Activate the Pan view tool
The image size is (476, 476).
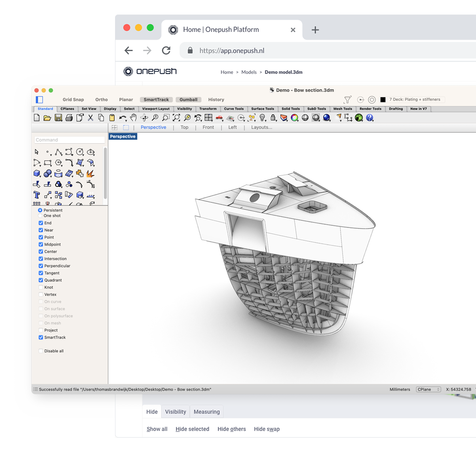click(133, 118)
